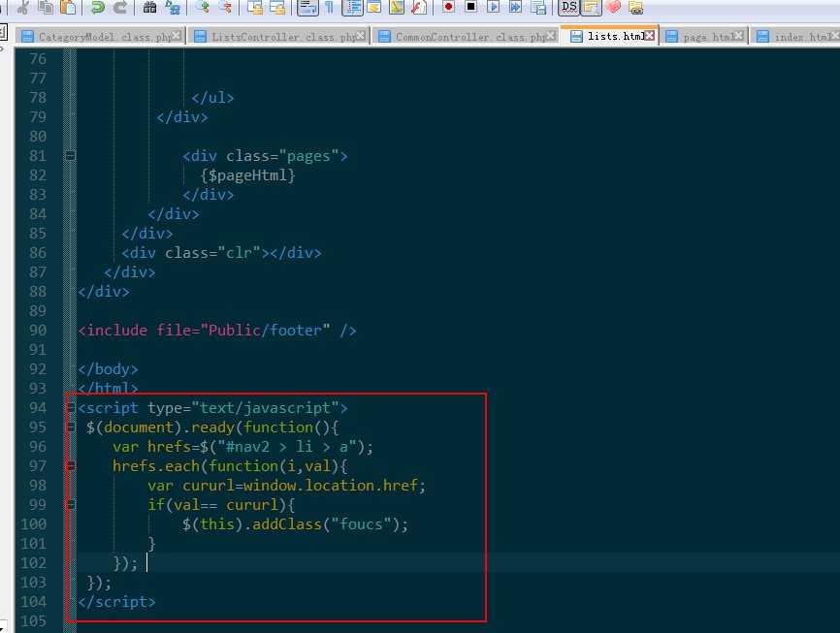Click the Cut scissors icon

23,8
